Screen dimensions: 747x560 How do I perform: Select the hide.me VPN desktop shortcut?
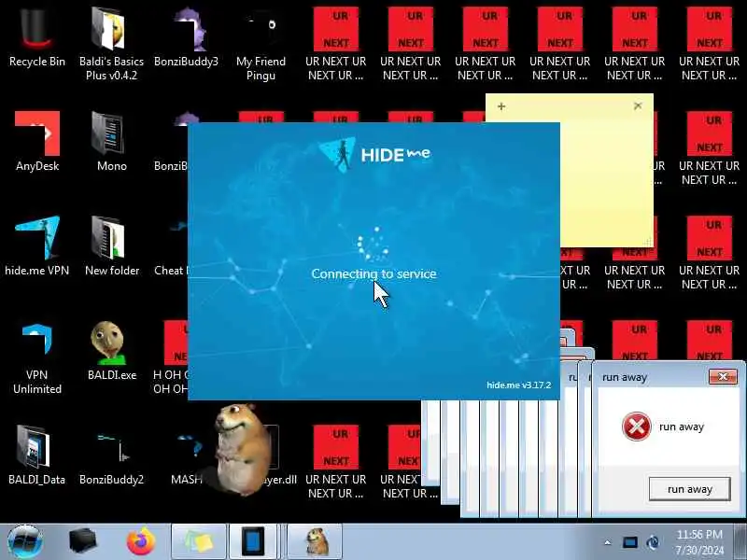pos(36,245)
